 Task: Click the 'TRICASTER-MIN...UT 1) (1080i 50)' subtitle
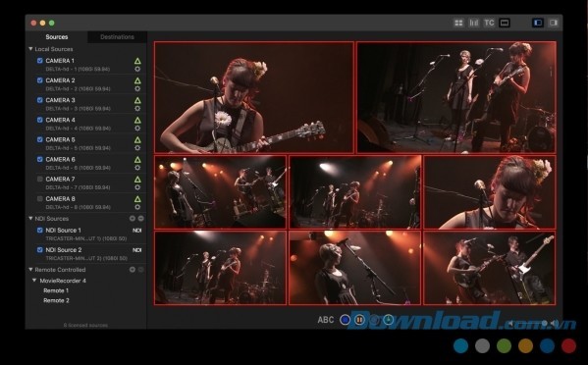(x=85, y=238)
